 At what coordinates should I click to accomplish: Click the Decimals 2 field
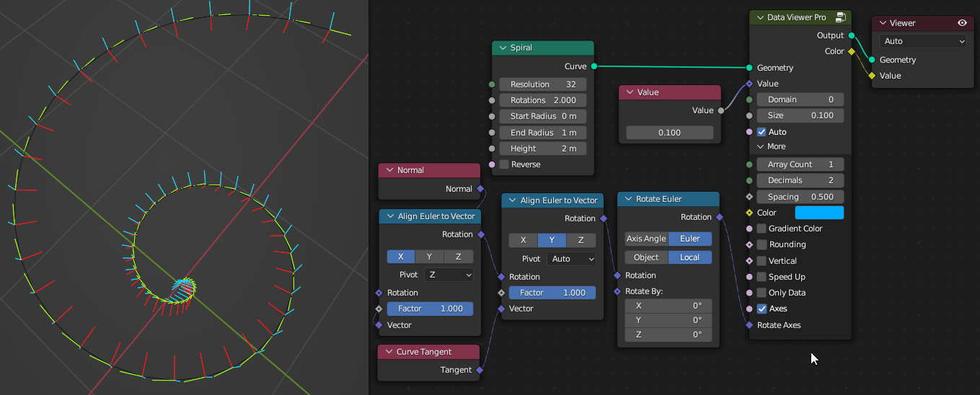point(800,180)
